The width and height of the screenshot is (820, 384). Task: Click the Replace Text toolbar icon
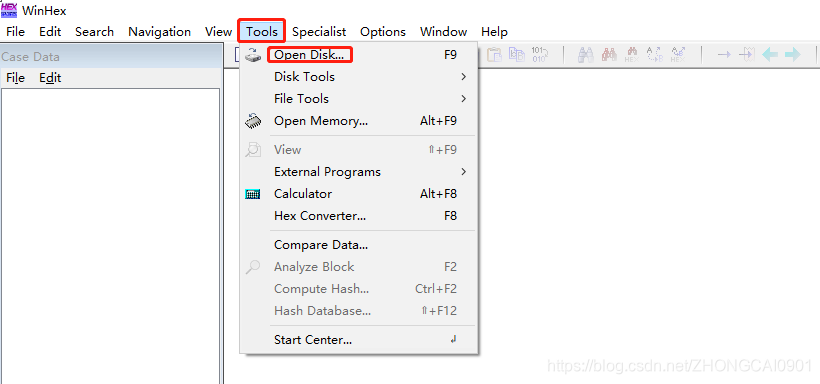pyautogui.click(x=654, y=54)
